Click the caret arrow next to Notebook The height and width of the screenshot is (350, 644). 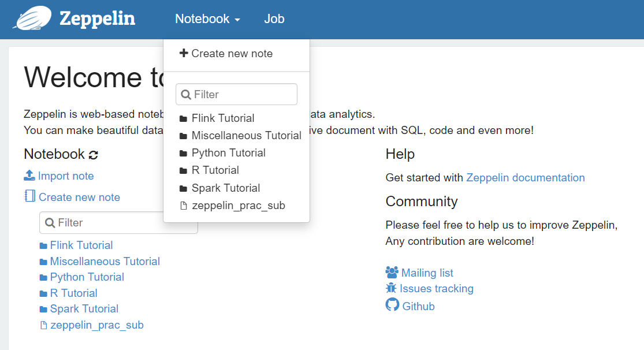click(x=237, y=20)
